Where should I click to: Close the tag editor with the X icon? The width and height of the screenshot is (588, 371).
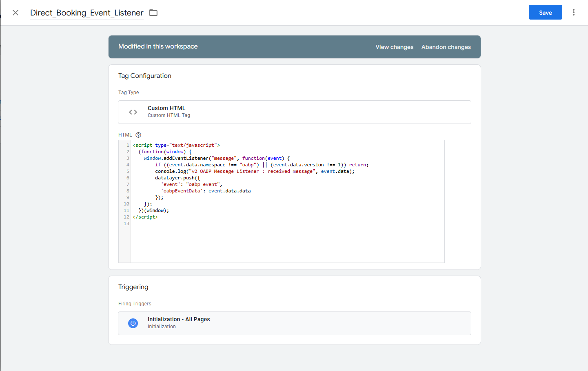[16, 13]
